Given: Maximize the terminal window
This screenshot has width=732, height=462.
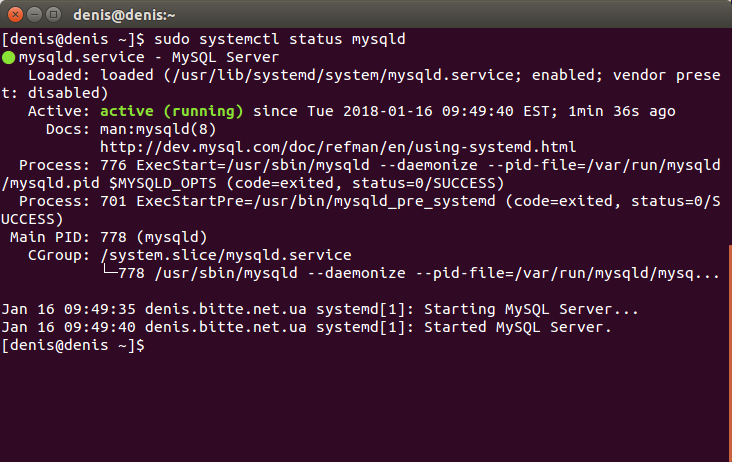Looking at the screenshot, I should click(x=54, y=15).
